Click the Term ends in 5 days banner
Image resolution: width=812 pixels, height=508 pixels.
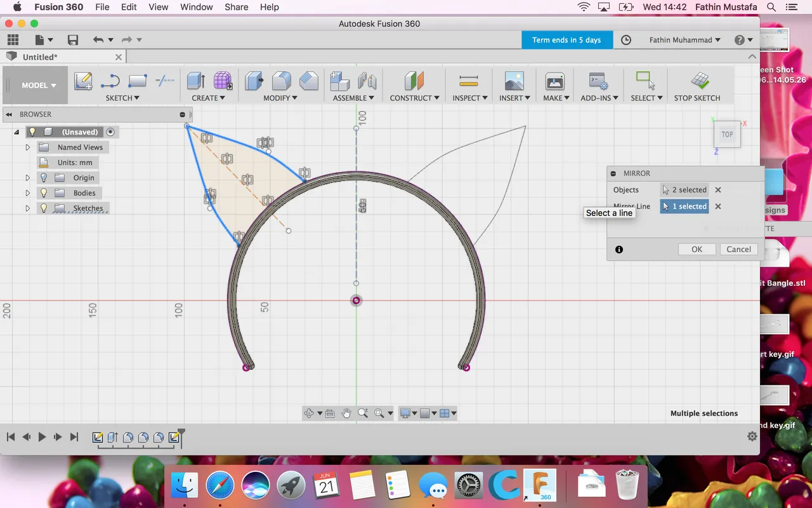coord(566,40)
